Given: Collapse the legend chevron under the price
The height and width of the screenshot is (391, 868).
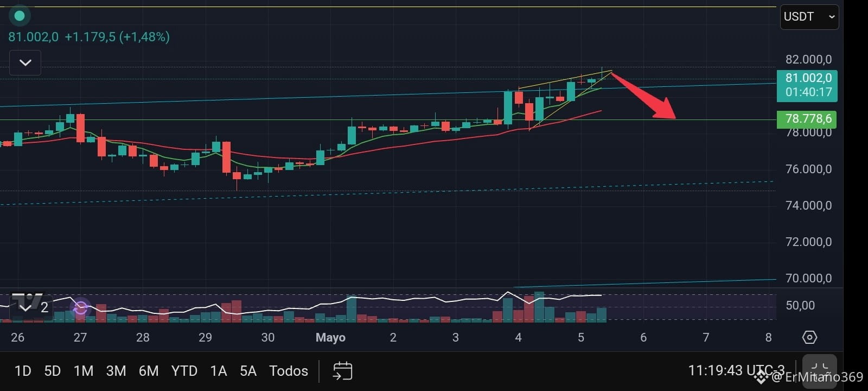Looking at the screenshot, I should point(25,62).
